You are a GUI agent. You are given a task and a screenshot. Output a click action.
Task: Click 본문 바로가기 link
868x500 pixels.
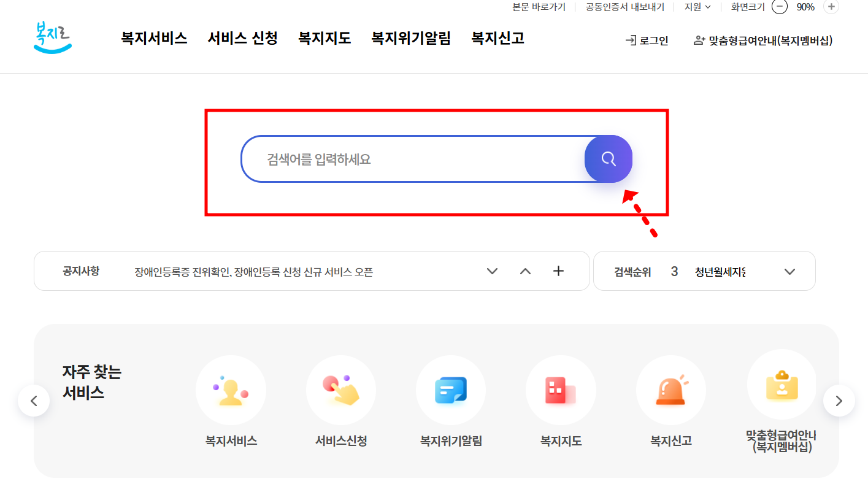coord(539,7)
